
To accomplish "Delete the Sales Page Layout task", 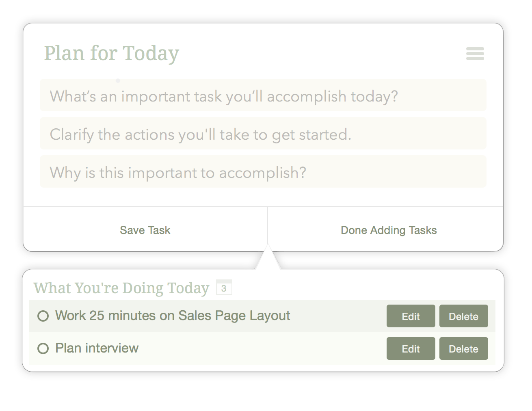I will pos(463,316).
